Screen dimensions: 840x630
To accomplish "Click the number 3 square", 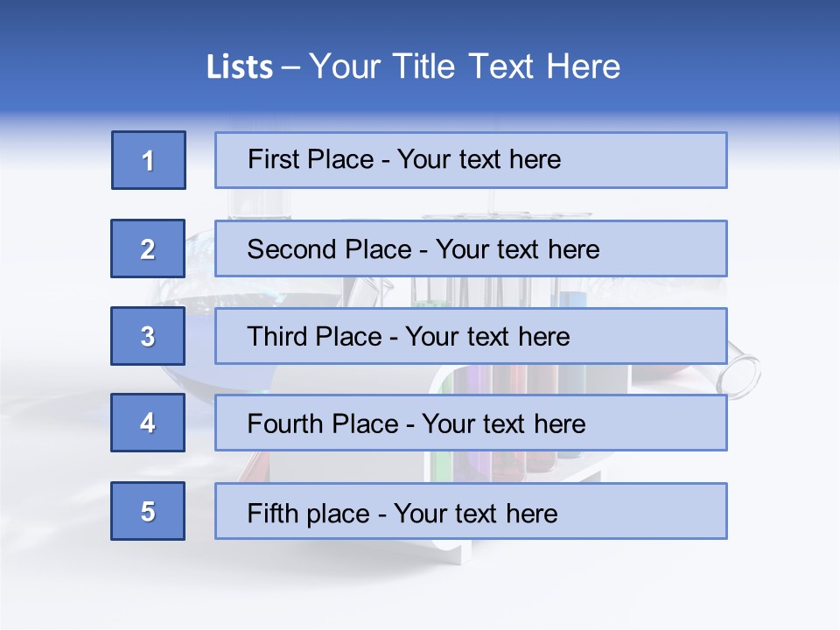I will [x=148, y=336].
